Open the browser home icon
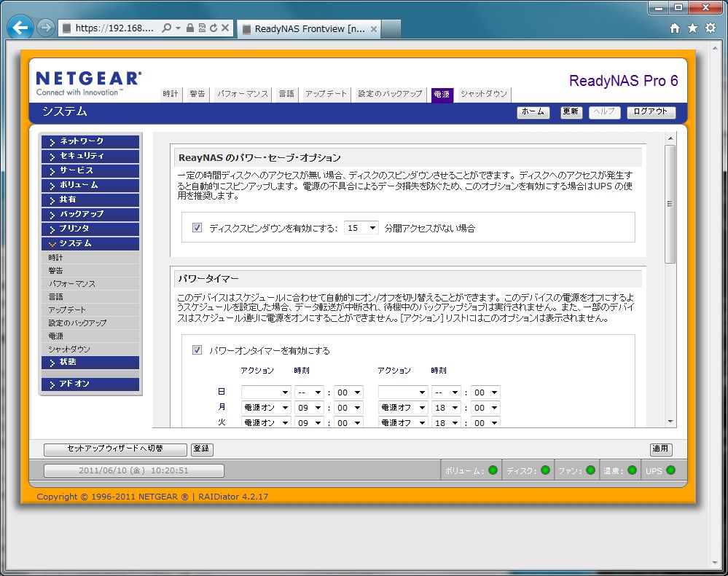Viewport: 728px width, 576px height. 675,28
